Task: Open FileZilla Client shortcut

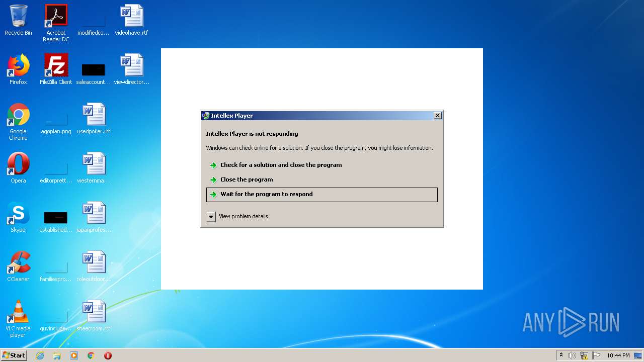Action: (x=56, y=69)
